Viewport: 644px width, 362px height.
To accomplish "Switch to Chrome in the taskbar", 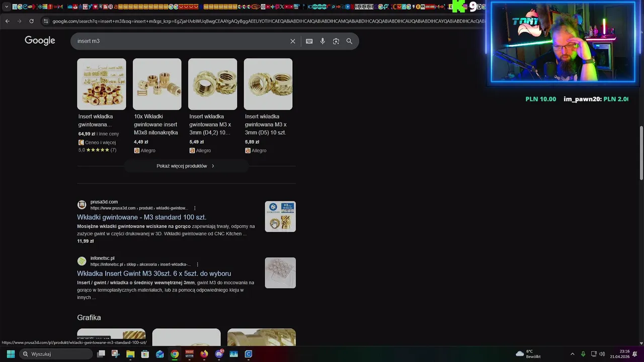I will coord(175,354).
